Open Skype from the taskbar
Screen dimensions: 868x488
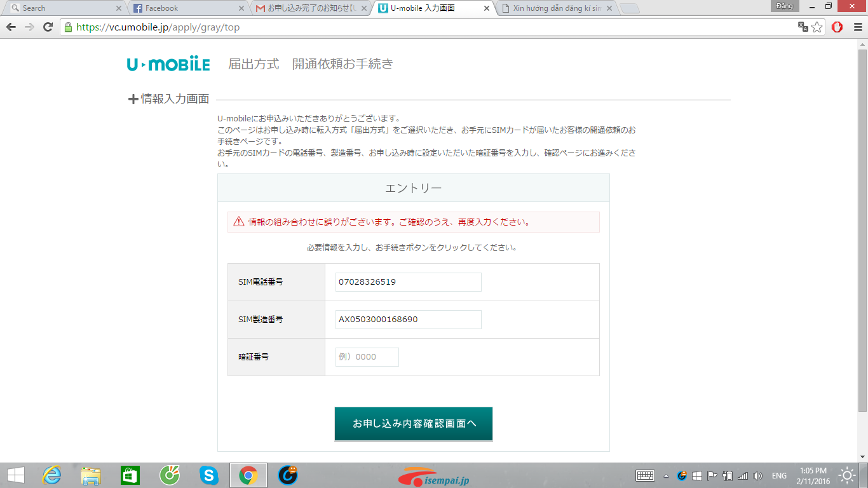(208, 475)
